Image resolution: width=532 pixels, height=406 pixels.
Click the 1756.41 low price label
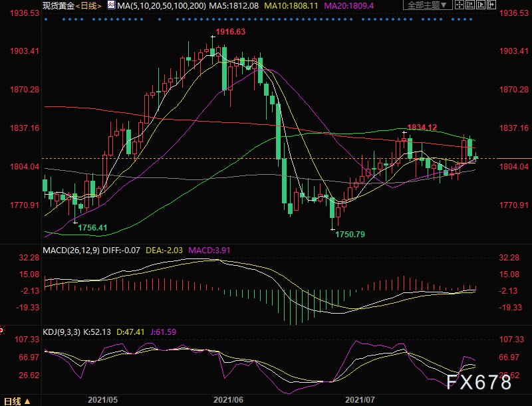pyautogui.click(x=92, y=228)
